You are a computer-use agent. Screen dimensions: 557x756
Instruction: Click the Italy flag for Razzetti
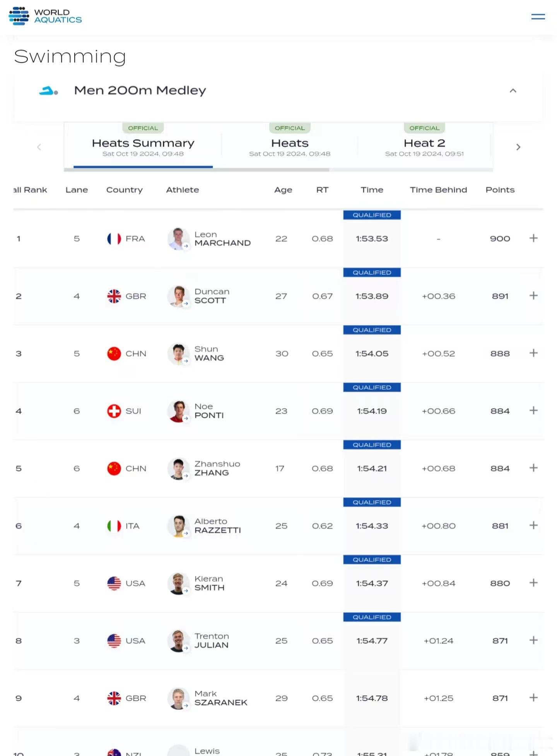(x=114, y=526)
